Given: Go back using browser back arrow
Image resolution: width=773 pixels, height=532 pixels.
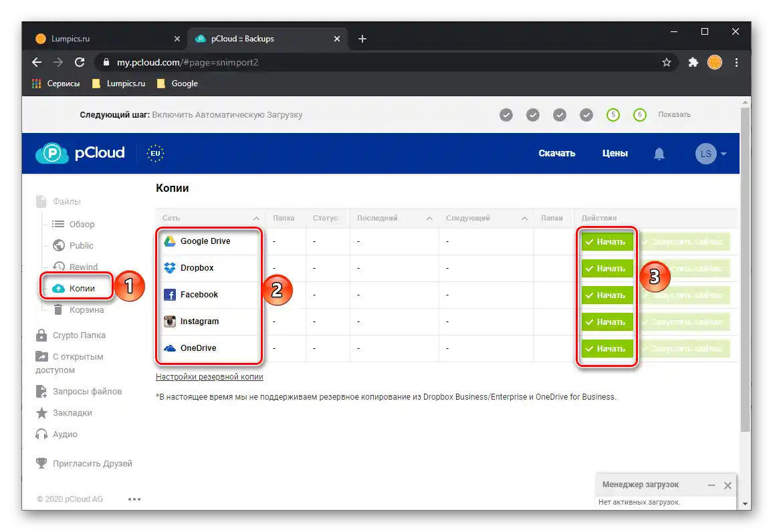Looking at the screenshot, I should point(37,63).
